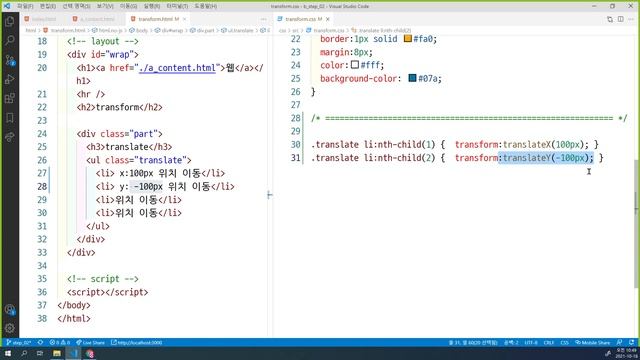Open the Bookmarks view in activity bar

10,118
